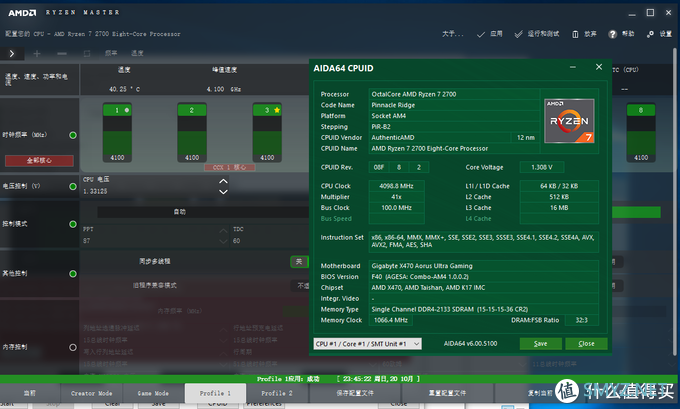
Task: Click the 应用 (Apply) checkmark button
Action: 490,34
